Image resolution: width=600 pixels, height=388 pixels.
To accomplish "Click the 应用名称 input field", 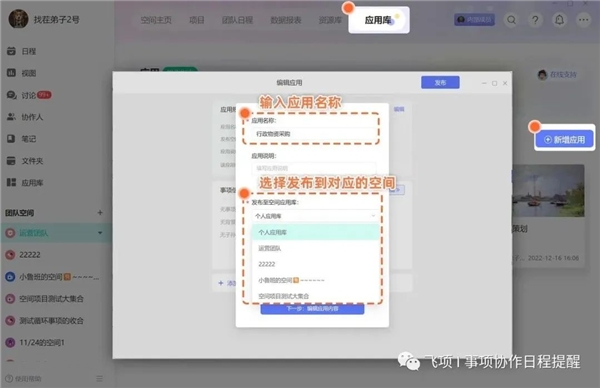I will (315, 134).
